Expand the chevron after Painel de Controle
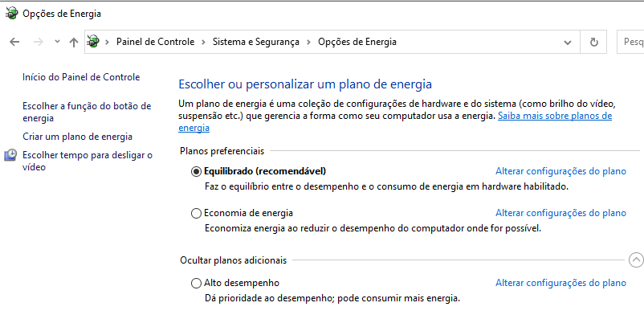Image resolution: width=644 pixels, height=319 pixels. point(203,42)
